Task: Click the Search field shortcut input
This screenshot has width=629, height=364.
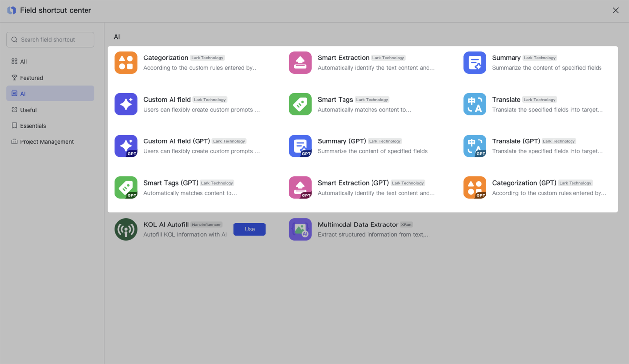Action: (51, 40)
